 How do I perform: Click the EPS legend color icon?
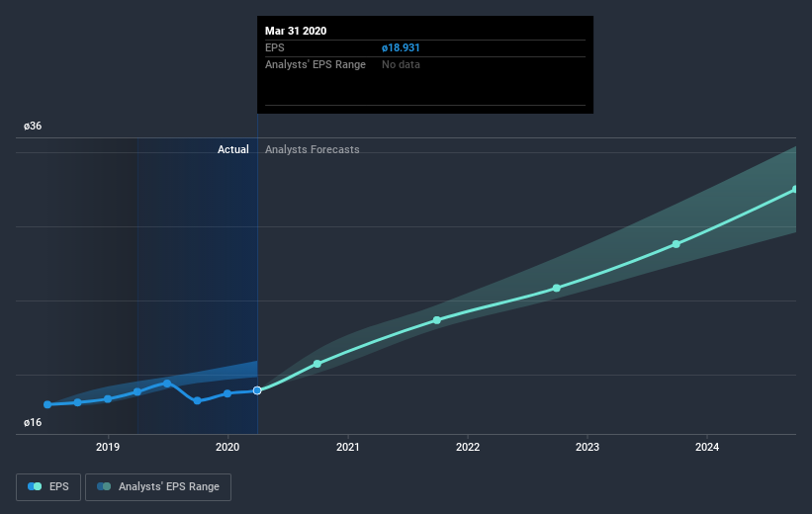point(35,486)
